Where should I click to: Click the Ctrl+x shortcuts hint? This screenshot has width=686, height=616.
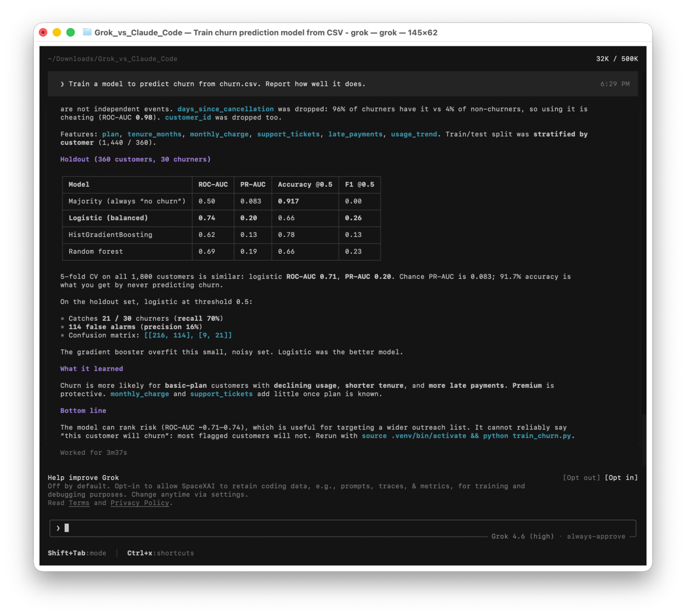click(x=161, y=553)
